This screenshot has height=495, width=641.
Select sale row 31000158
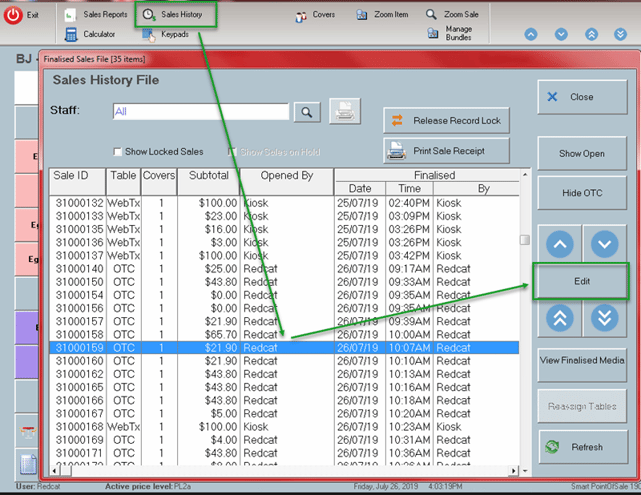pos(284,335)
